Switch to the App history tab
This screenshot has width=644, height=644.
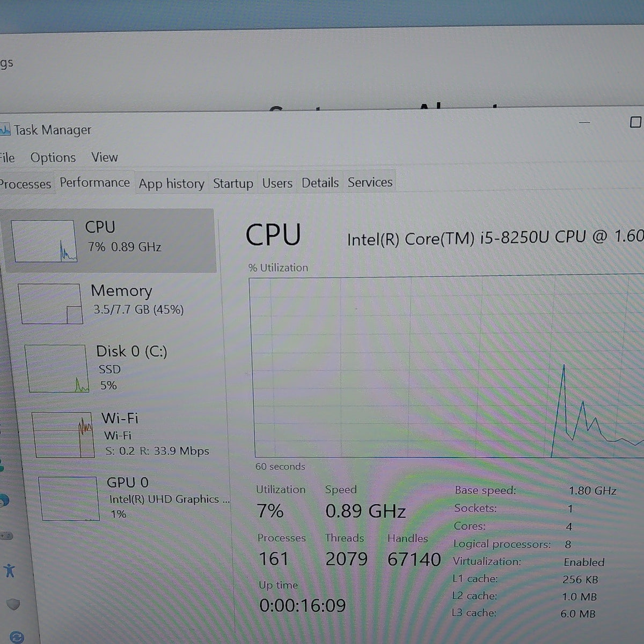tap(171, 184)
